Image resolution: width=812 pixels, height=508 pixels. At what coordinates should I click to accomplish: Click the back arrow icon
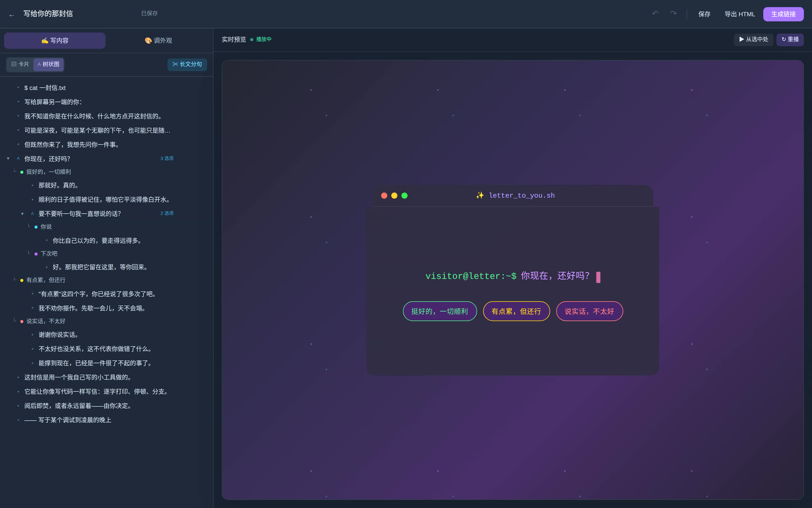pyautogui.click(x=12, y=15)
